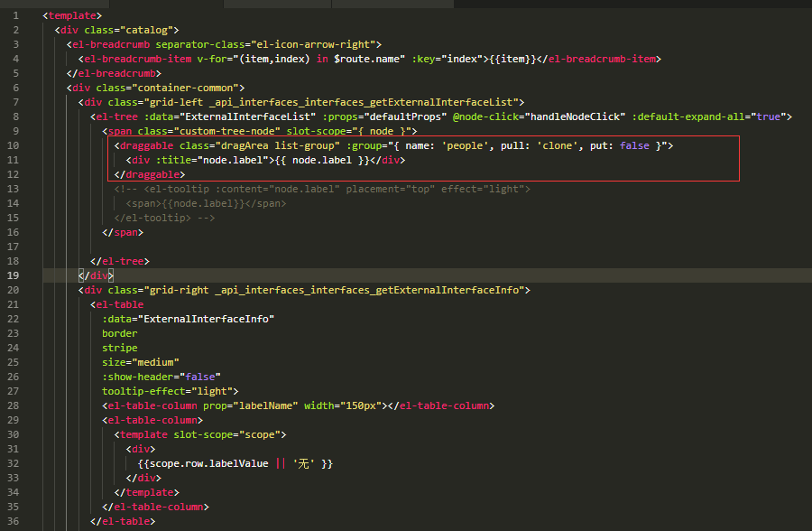Click the "container-common" class name
This screenshot has width=812, height=531.
pyautogui.click(x=185, y=88)
